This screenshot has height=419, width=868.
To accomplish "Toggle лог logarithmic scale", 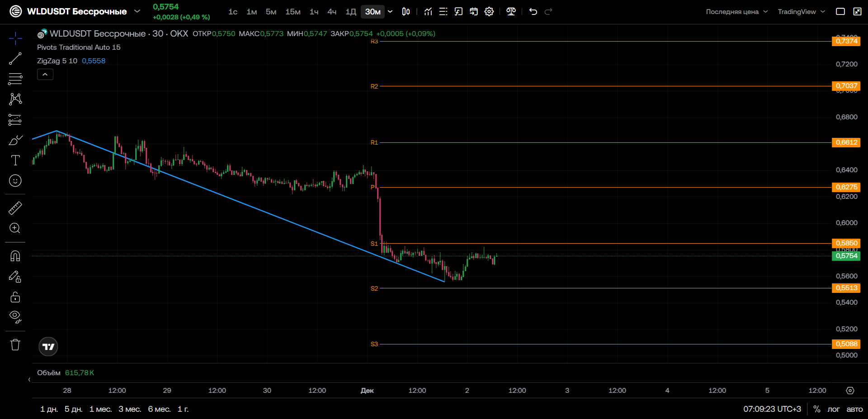I will coord(833,409).
